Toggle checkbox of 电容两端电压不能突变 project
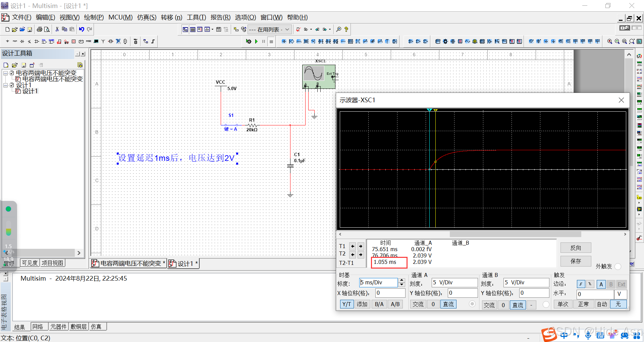 pos(12,73)
